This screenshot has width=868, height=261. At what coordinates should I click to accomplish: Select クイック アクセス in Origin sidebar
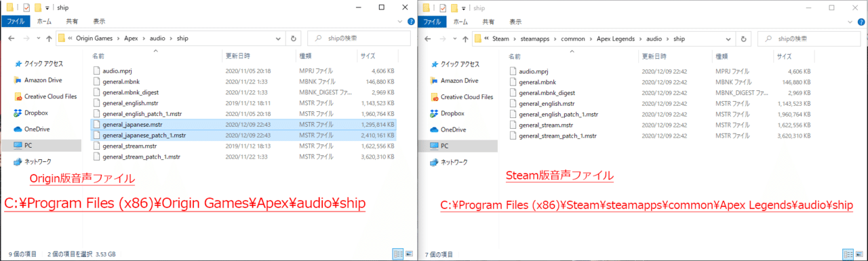tap(44, 64)
